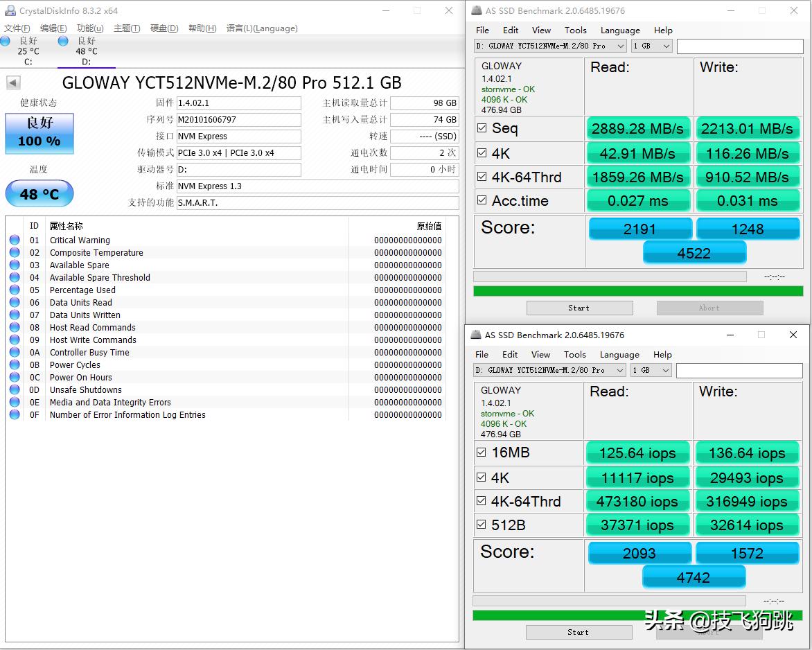Screen dimensions: 812x650
Task: Click Abort in top AS SSD window
Action: click(709, 308)
